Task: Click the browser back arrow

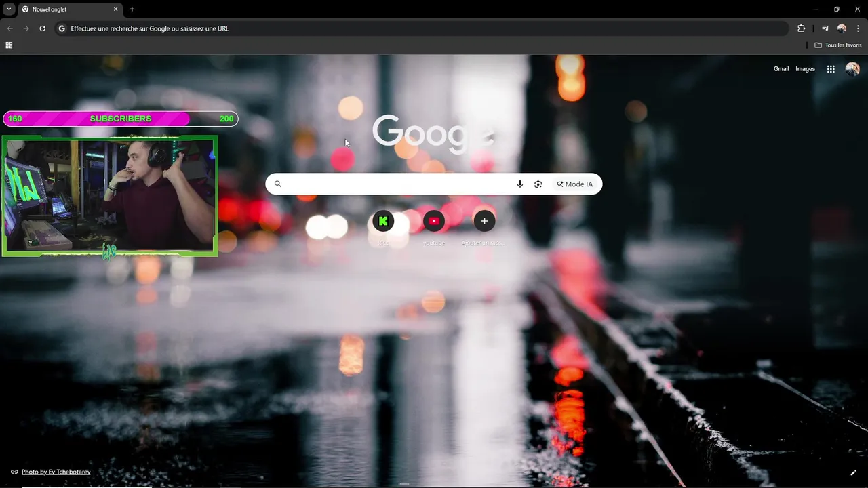Action: tap(9, 28)
